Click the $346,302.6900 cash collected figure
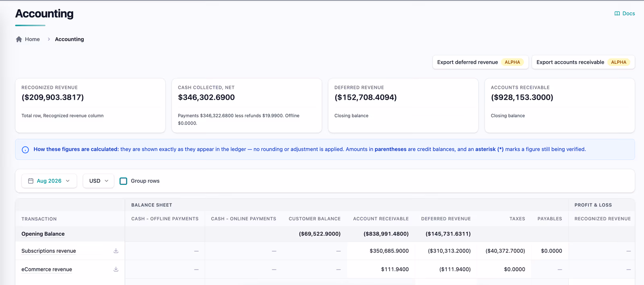Image resolution: width=644 pixels, height=285 pixels. coord(206,97)
